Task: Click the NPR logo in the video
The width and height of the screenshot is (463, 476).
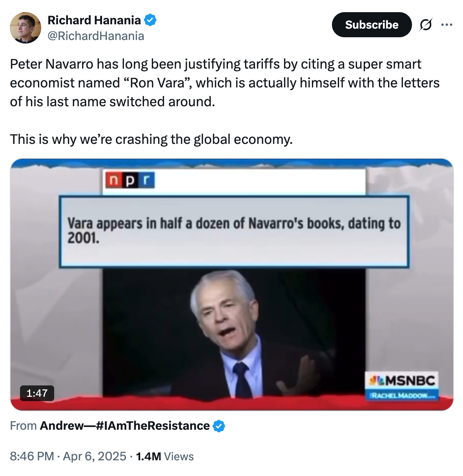Action: (130, 180)
